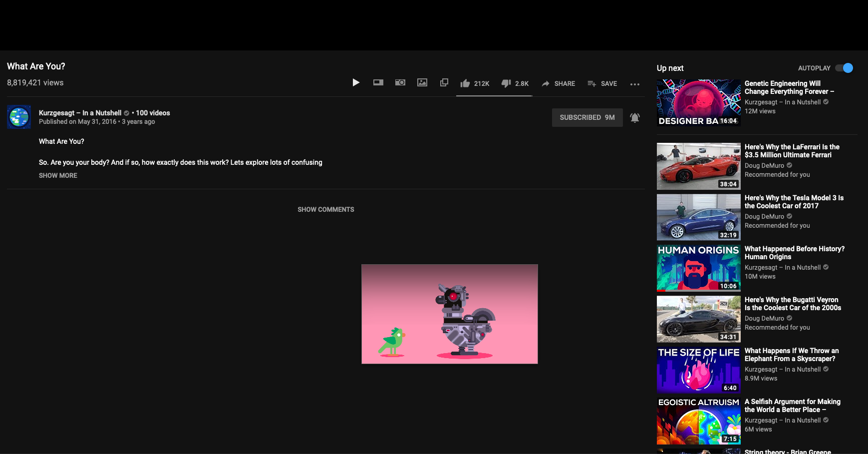
Task: Click the image snapshot icon
Action: [422, 82]
